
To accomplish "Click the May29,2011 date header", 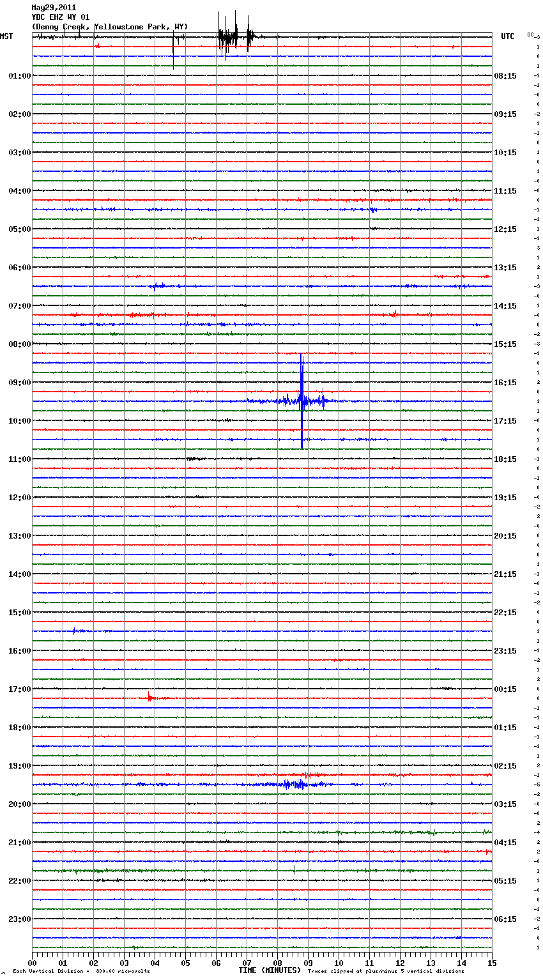I will [54, 8].
